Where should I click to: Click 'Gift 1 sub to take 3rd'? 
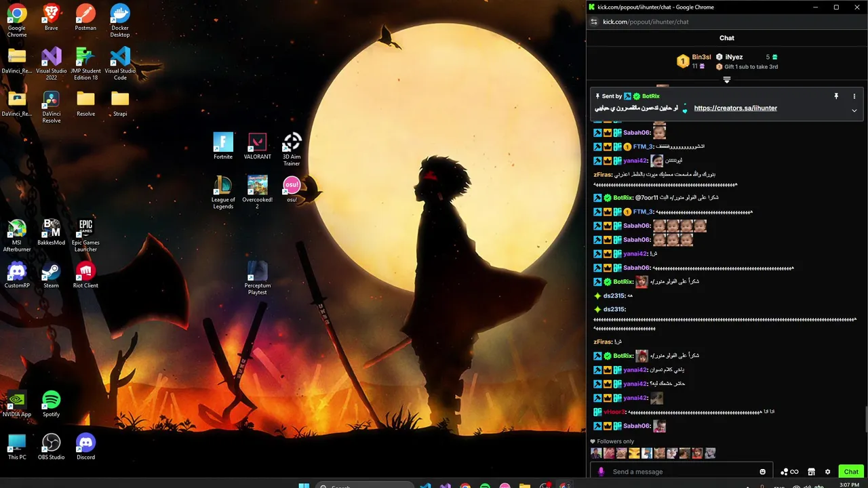coord(751,66)
